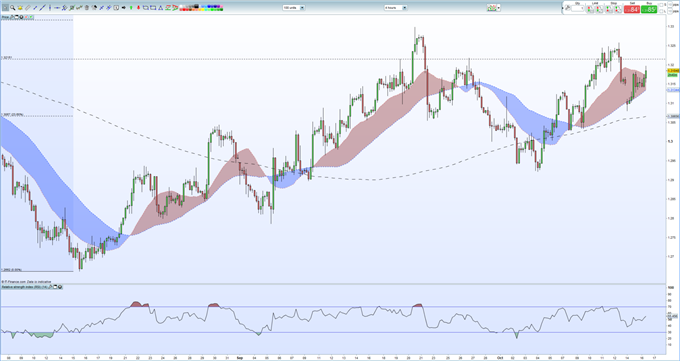The height and width of the screenshot is (361, 680).
Task: Pick black from the color palette
Action: tap(197, 6)
